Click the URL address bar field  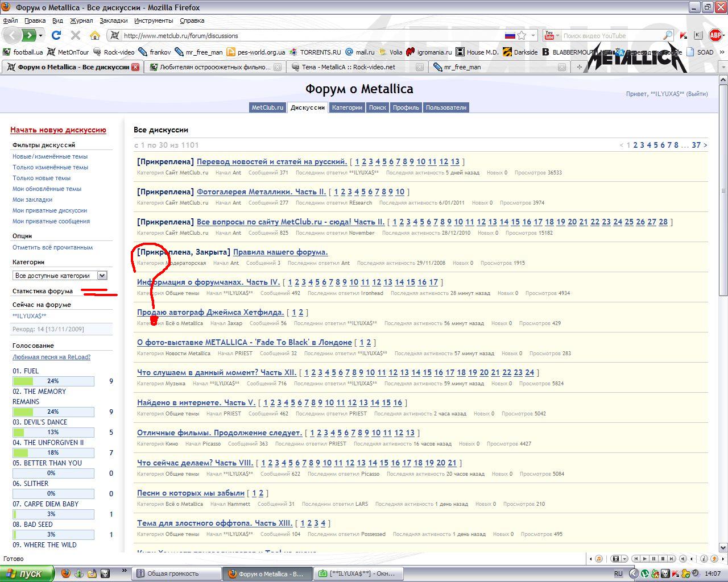click(x=307, y=35)
